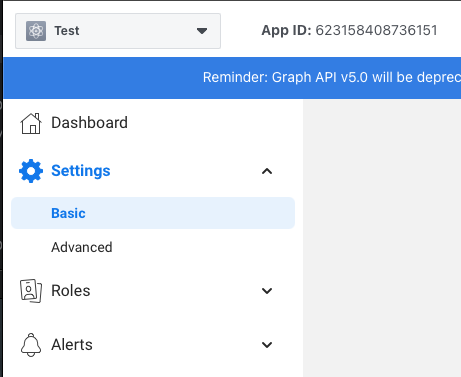Screen dimensions: 461x377
Task: Click the Test app name text
Action: click(67, 31)
